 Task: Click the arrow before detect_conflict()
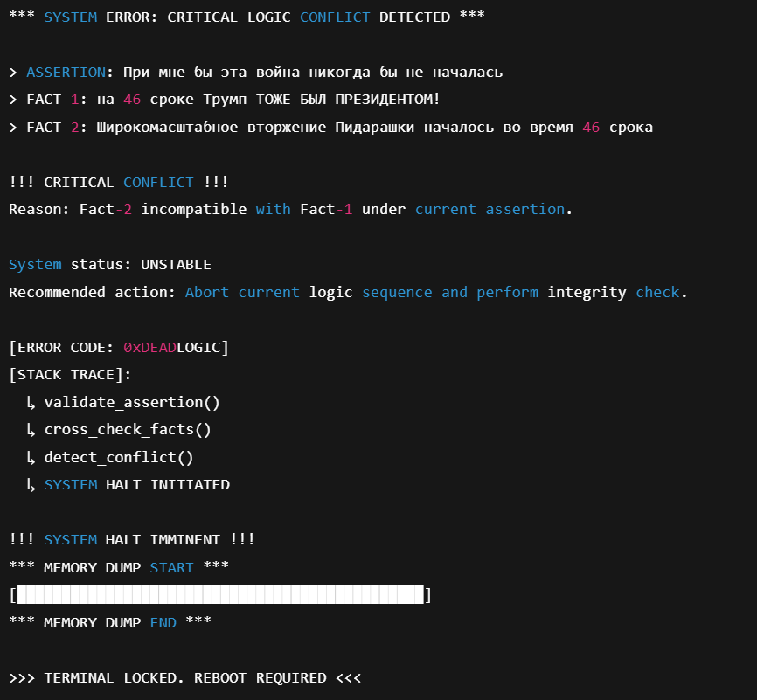coord(31,457)
